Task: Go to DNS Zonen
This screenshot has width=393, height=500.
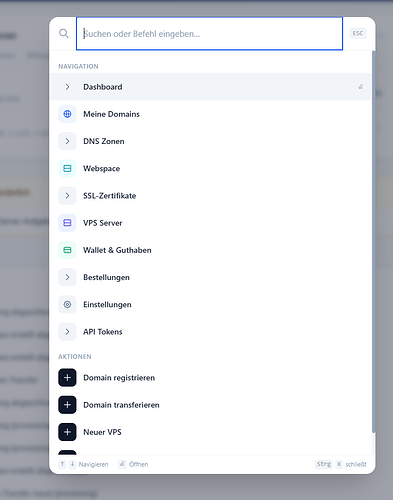Action: coord(211,141)
